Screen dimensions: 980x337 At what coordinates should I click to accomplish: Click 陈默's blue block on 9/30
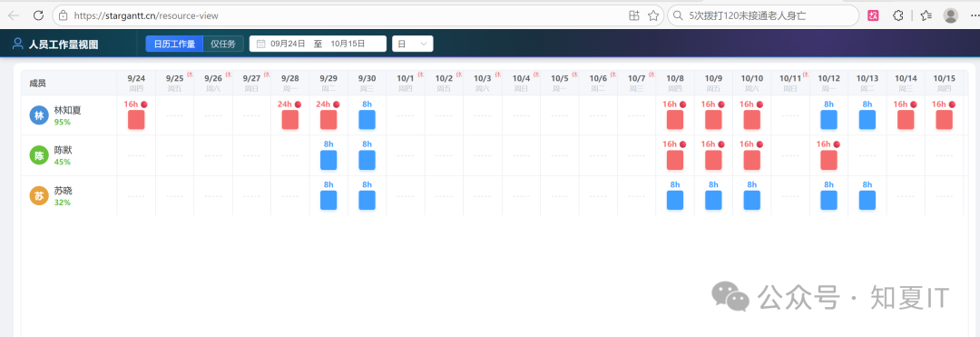click(367, 160)
